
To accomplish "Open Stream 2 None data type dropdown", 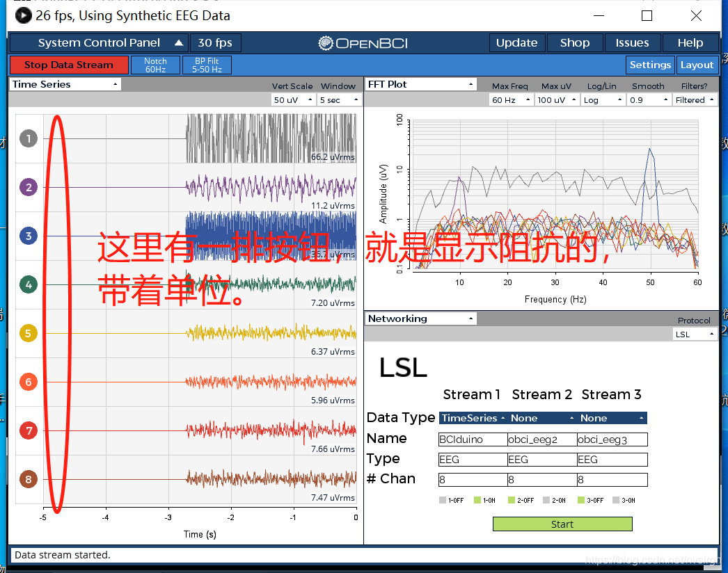I will 542,418.
